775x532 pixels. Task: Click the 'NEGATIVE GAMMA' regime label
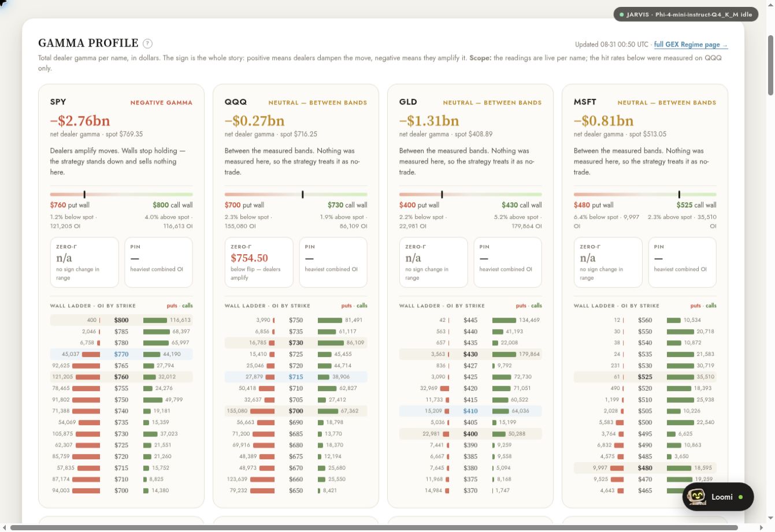click(161, 103)
